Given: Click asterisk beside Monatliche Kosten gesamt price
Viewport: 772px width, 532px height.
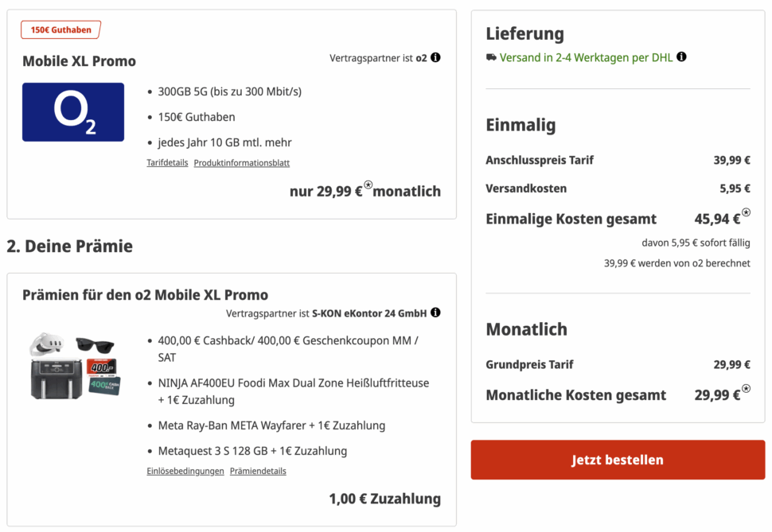Looking at the screenshot, I should pyautogui.click(x=746, y=389).
